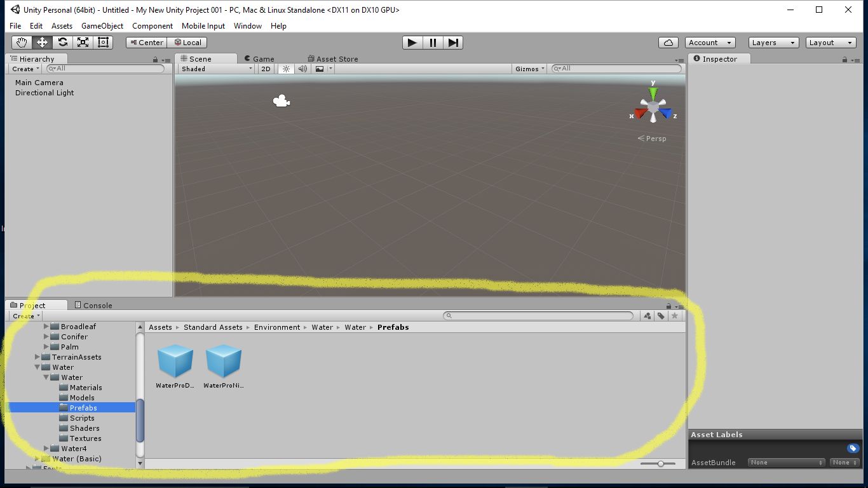Screen dimensions: 868x488
Task: Open the Shaded draw mode dropdown
Action: coord(216,69)
